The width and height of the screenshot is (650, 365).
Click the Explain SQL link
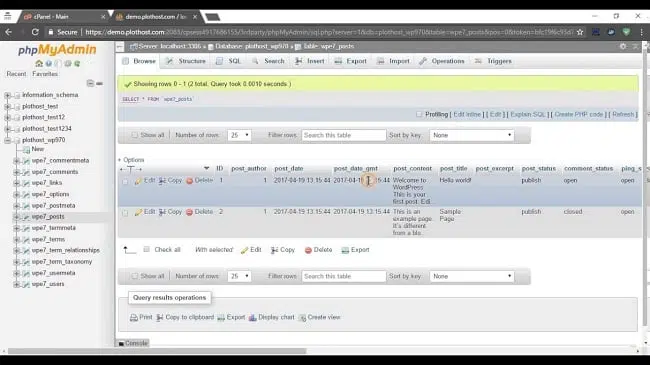click(x=528, y=114)
